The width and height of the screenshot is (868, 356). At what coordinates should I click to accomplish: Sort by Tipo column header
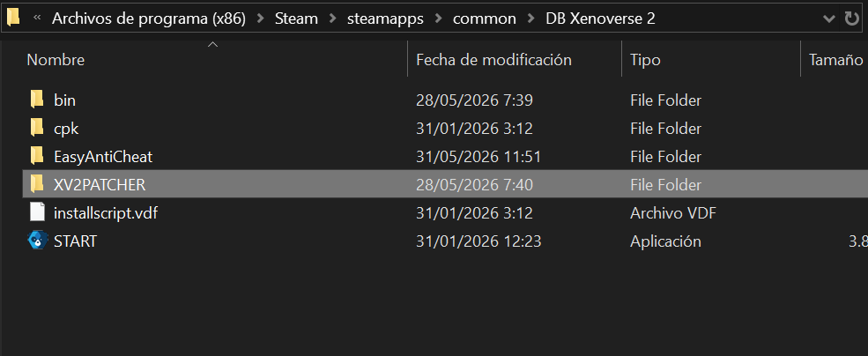645,60
